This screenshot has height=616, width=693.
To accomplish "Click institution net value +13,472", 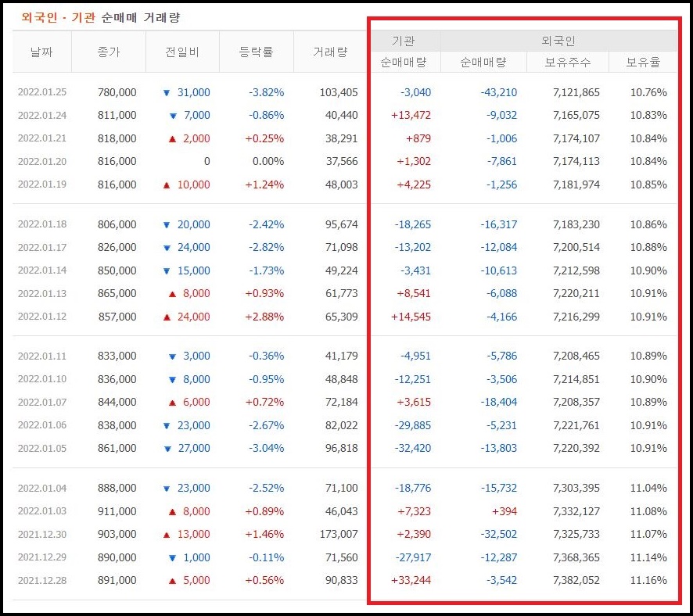I will (x=411, y=115).
